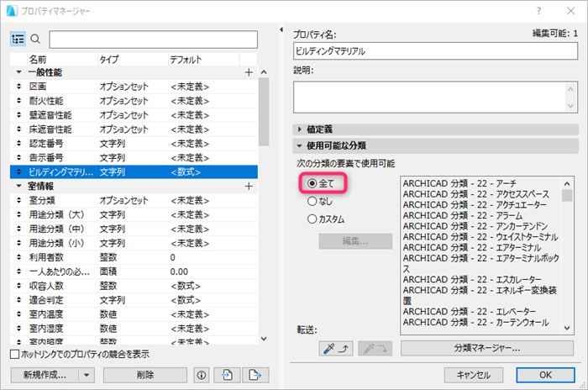This screenshot has width=588, height=390.
Task: Select the 告示番号 property row
Action: click(x=134, y=158)
